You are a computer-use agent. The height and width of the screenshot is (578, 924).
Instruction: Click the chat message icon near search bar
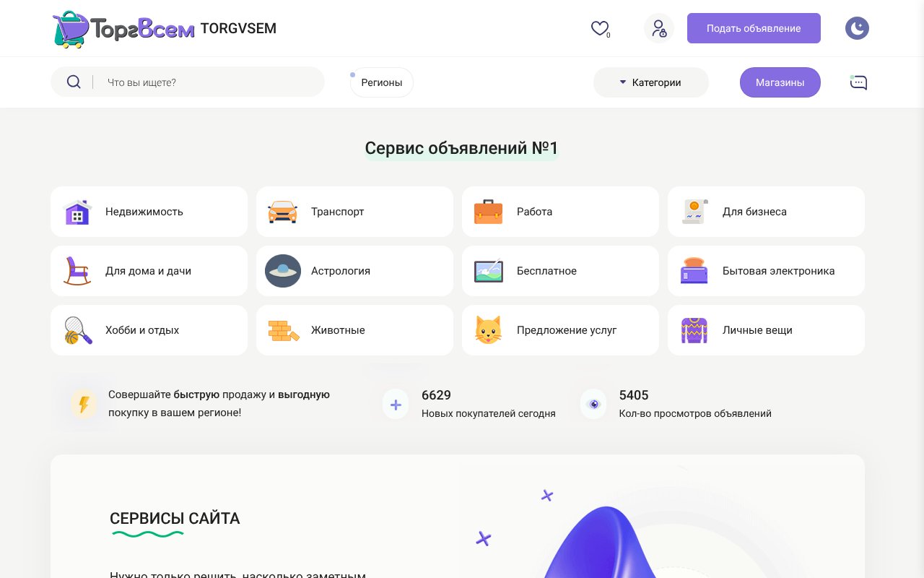(x=858, y=82)
